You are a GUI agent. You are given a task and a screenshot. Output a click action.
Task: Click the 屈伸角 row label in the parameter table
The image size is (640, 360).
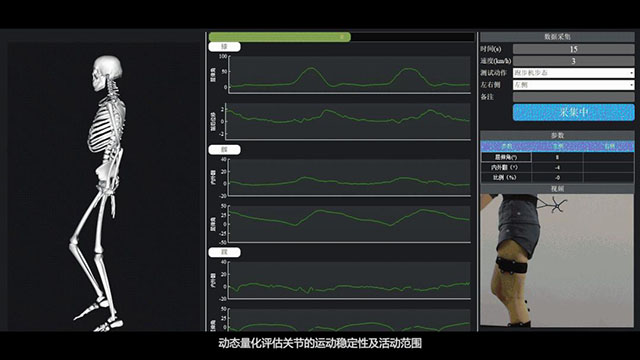[x=506, y=157]
